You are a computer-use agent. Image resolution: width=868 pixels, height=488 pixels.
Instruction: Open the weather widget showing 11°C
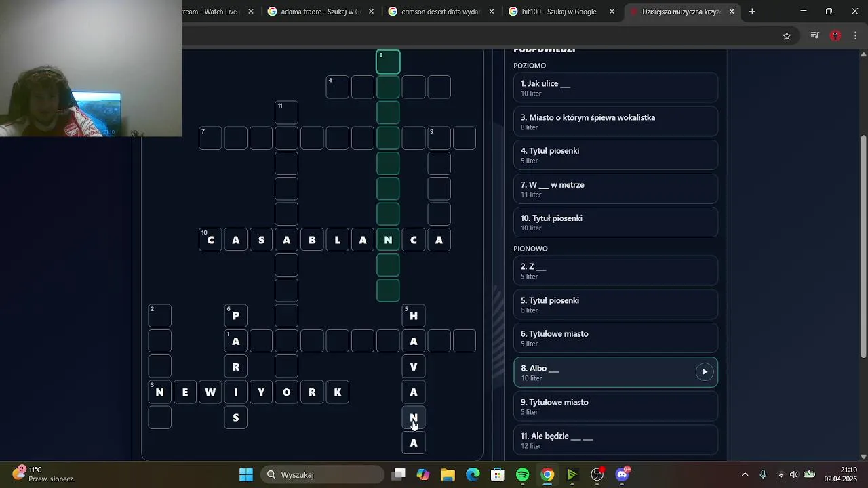click(x=43, y=474)
